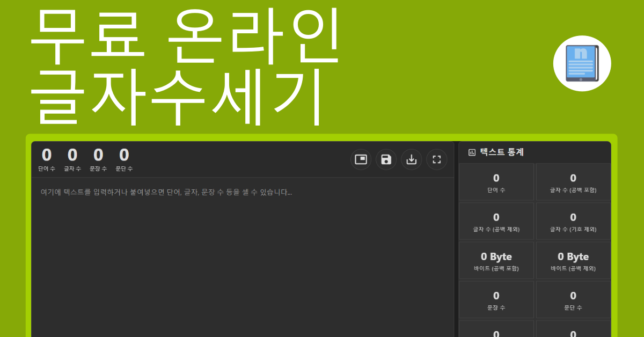Select the 글자 수 counter in editor header

[72, 160]
